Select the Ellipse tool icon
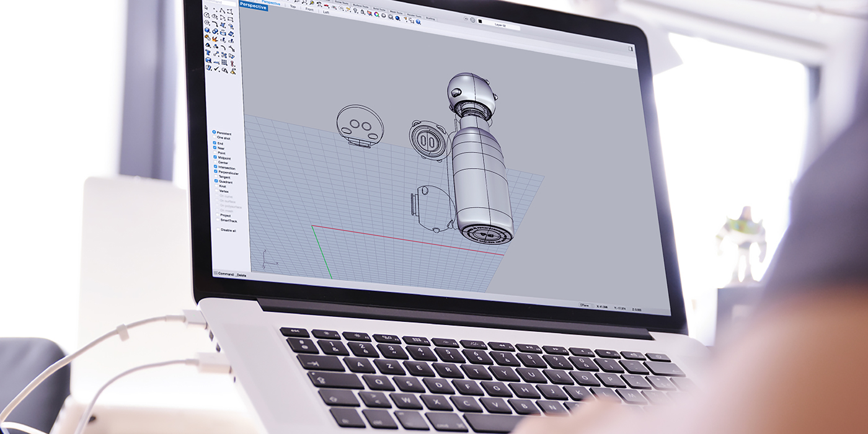Viewport: 868px width, 434px height. coord(215,16)
